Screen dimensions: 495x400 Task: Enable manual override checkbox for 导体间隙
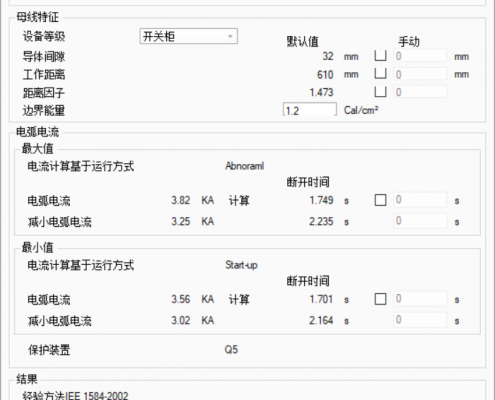click(x=380, y=56)
